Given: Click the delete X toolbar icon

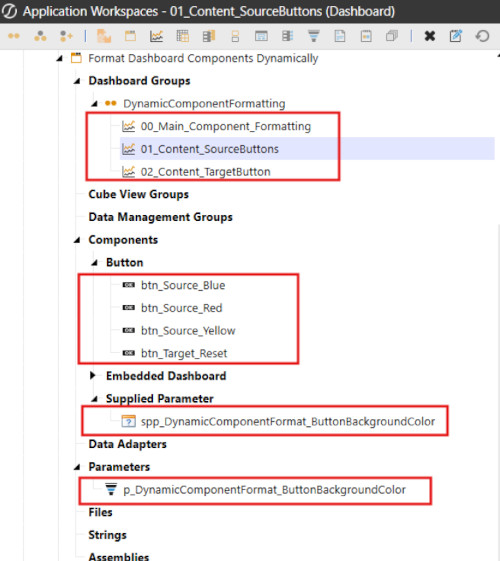Looking at the screenshot, I should (x=430, y=36).
